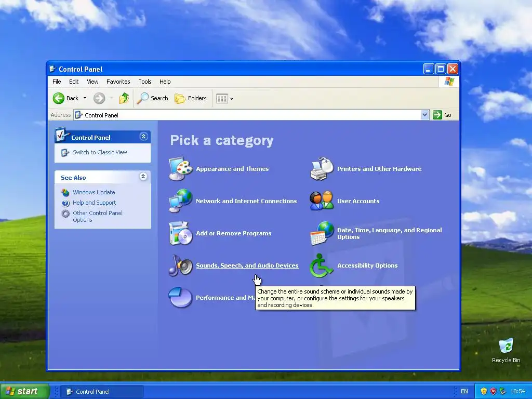Click the Control Panel taskbar button
Viewport: 532px width, 399px height.
point(102,392)
